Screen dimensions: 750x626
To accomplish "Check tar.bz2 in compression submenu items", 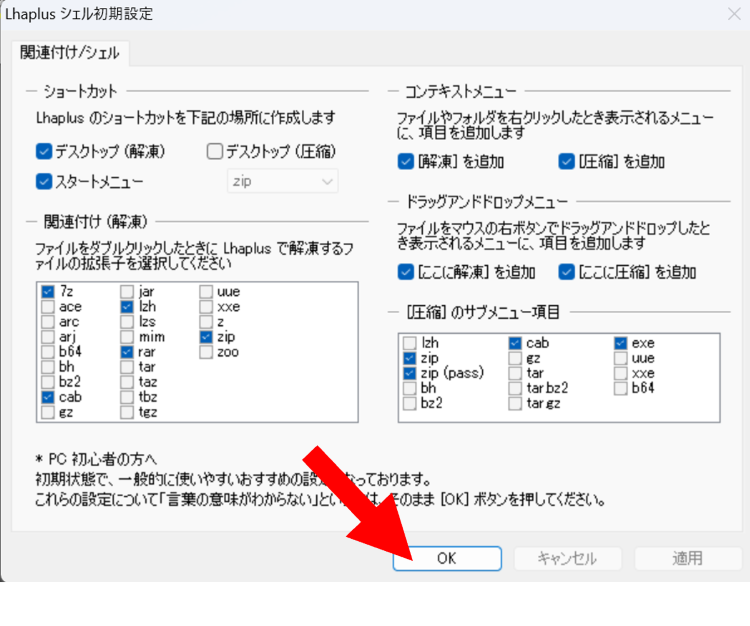I will tap(515, 388).
